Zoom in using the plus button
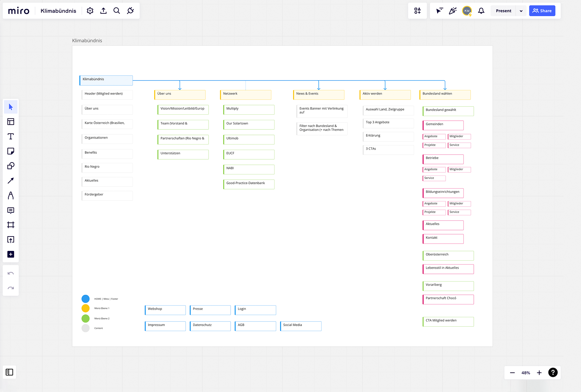Viewport: 581px width, 392px height. click(539, 372)
